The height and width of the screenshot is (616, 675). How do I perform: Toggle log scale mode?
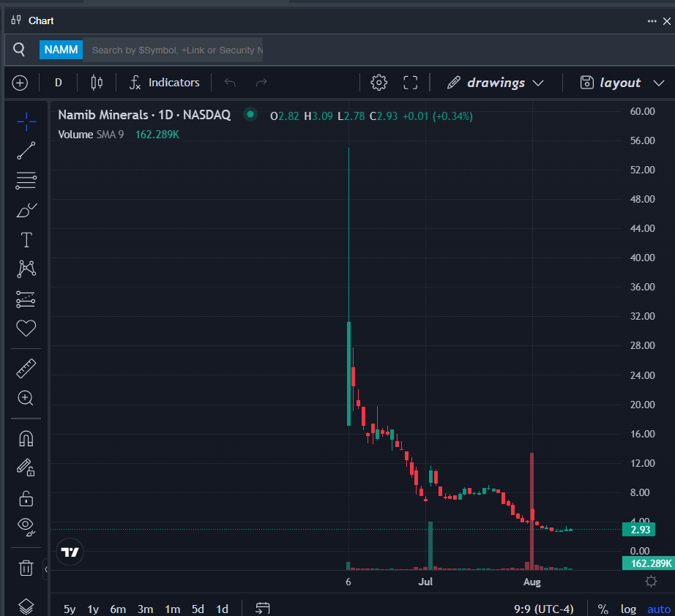pyautogui.click(x=628, y=609)
